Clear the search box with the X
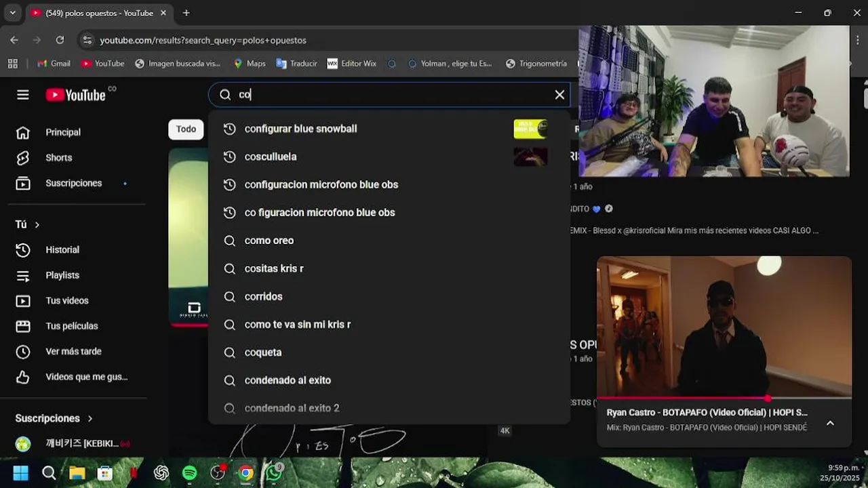The width and height of the screenshot is (868, 488). pyautogui.click(x=559, y=95)
